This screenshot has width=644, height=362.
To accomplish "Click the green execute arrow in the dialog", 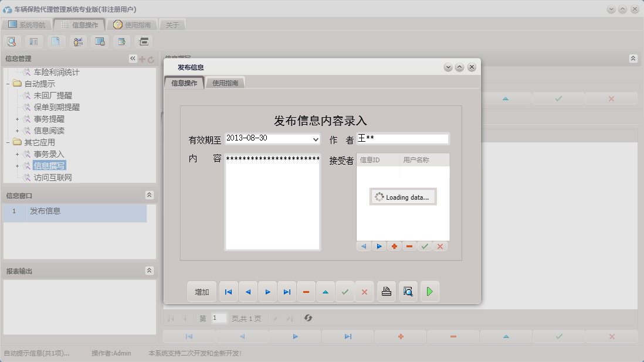I will [429, 291].
